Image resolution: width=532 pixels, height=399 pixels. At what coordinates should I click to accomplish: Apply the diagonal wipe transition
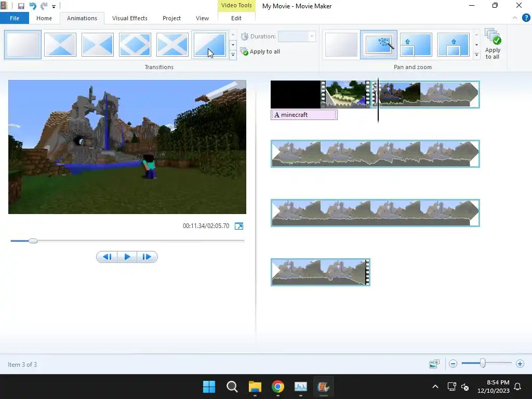point(210,45)
